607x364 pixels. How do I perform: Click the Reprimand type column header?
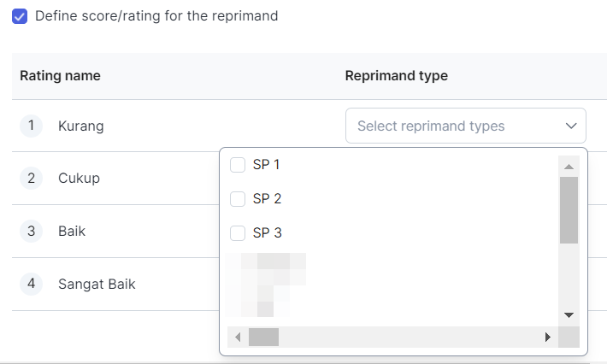[397, 76]
